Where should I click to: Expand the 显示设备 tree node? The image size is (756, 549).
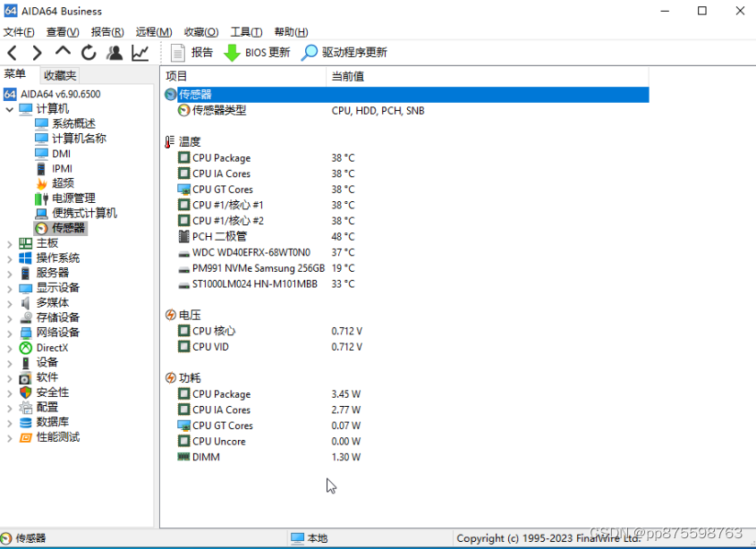(9, 289)
